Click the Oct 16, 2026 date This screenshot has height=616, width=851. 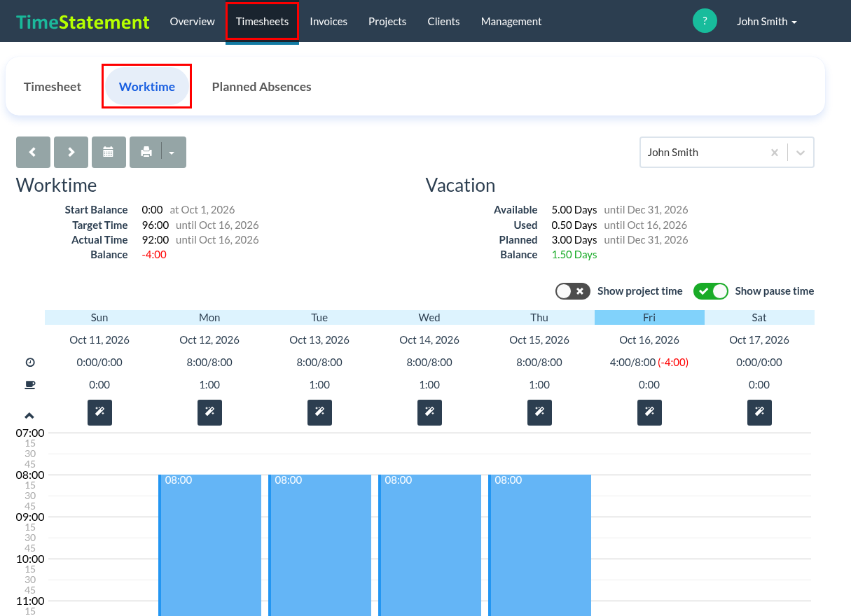[x=649, y=340]
